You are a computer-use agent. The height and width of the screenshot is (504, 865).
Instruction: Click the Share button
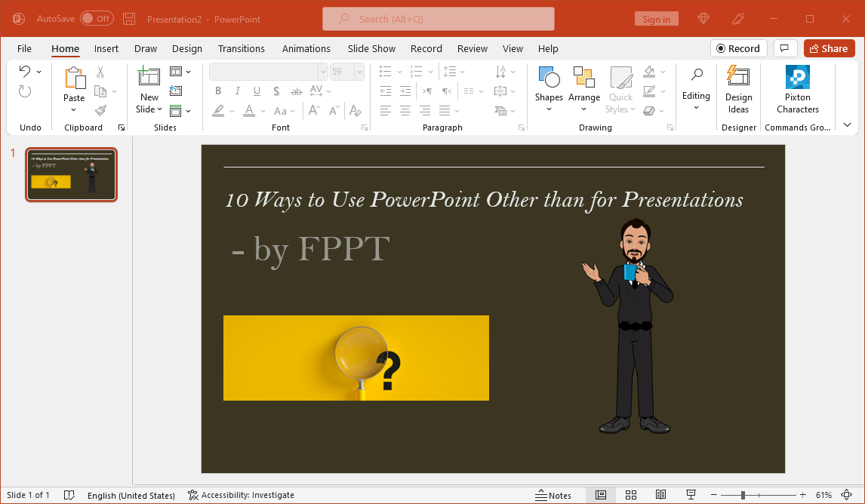[x=829, y=48]
